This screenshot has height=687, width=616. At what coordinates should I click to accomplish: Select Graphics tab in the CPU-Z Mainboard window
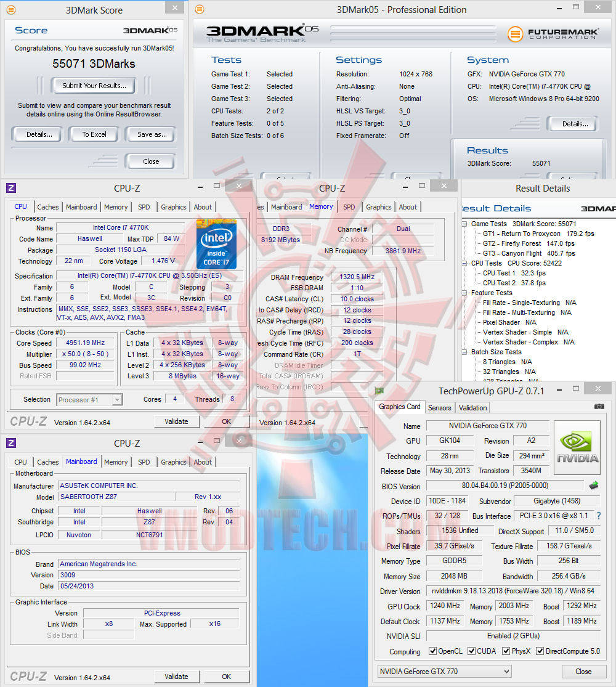[x=174, y=462]
